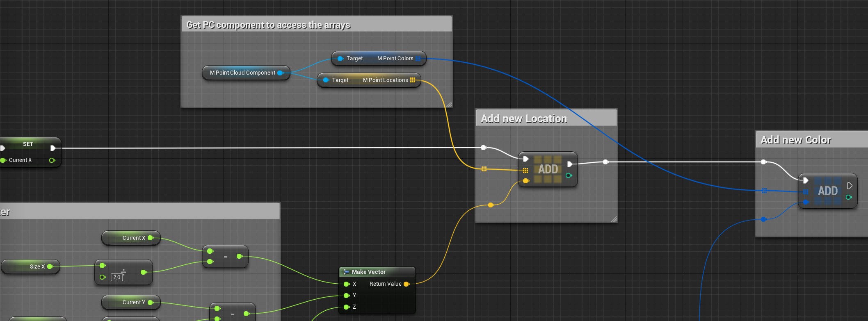Select the 'Get PC component' comment title bar

pos(316,25)
